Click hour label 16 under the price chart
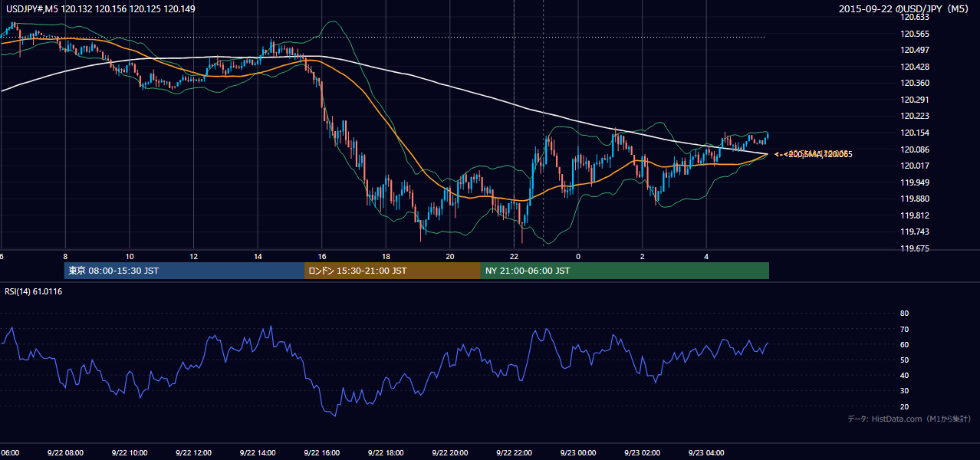The image size is (980, 460). (322, 256)
